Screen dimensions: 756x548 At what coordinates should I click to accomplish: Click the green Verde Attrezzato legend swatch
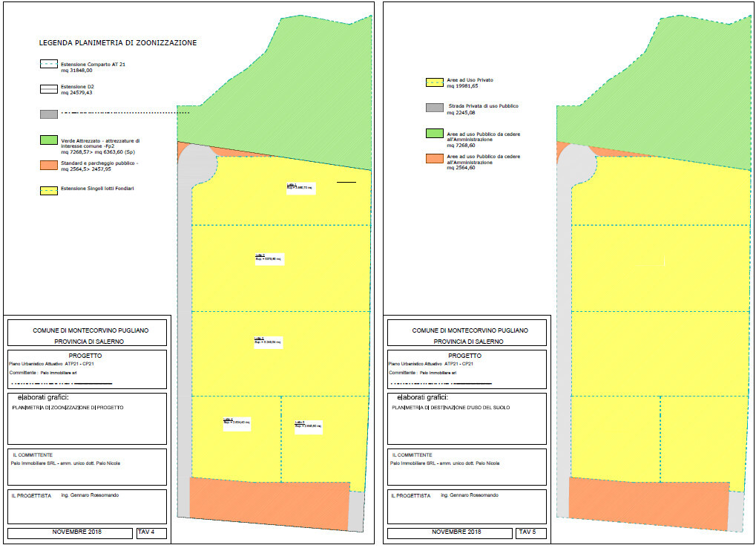pyautogui.click(x=49, y=140)
